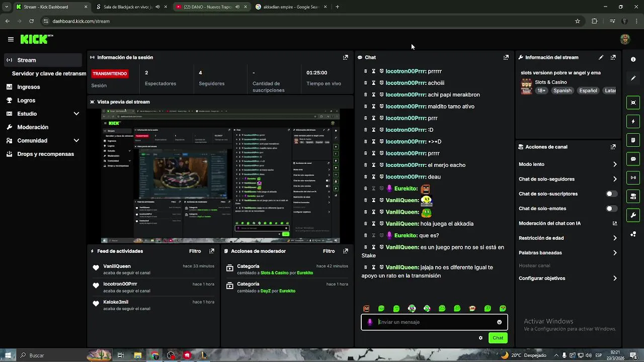
Task: Click the 18+ tag in stream info
Action: click(x=541, y=90)
